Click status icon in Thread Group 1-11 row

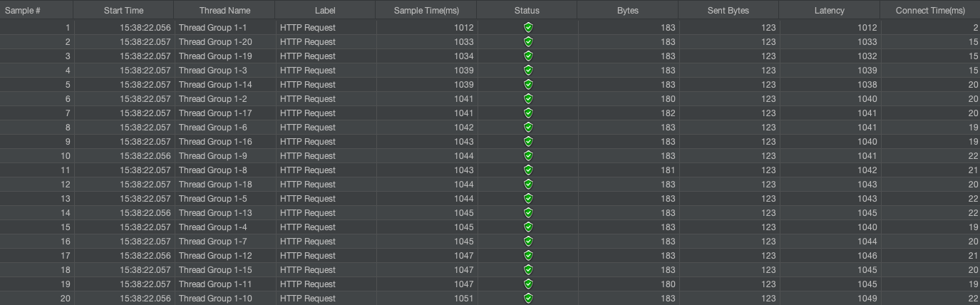pos(528,284)
